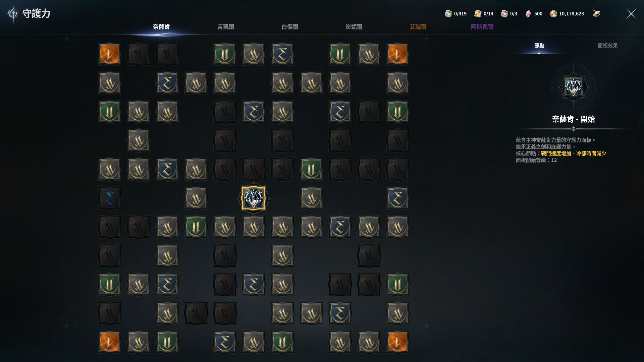Click the 0/419 resource counter icon

click(448, 13)
